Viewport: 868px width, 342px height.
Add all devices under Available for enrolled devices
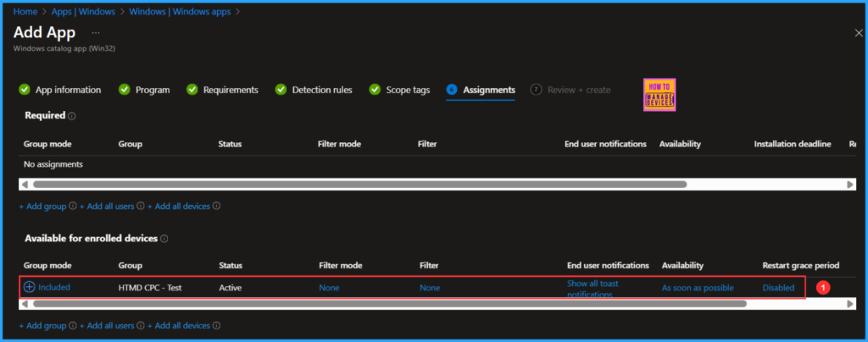coord(179,325)
